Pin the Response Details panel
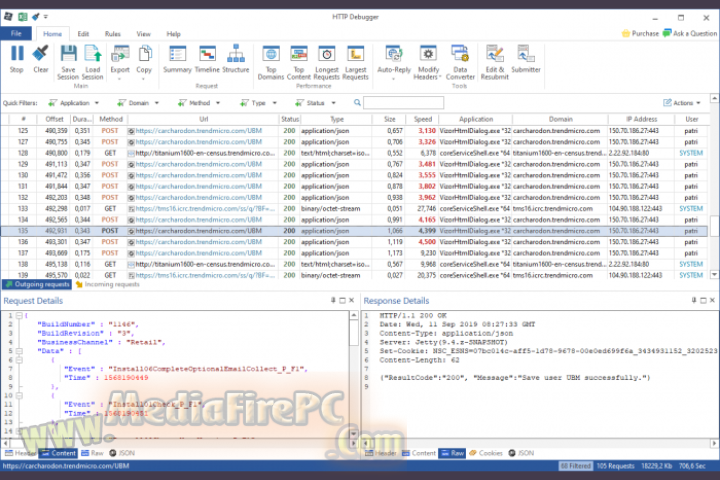Screen dimensions: 720x480 [x=694, y=300]
